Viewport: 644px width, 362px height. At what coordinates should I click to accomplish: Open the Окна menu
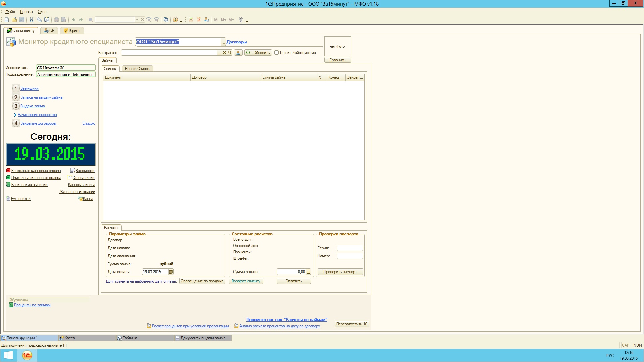[42, 12]
